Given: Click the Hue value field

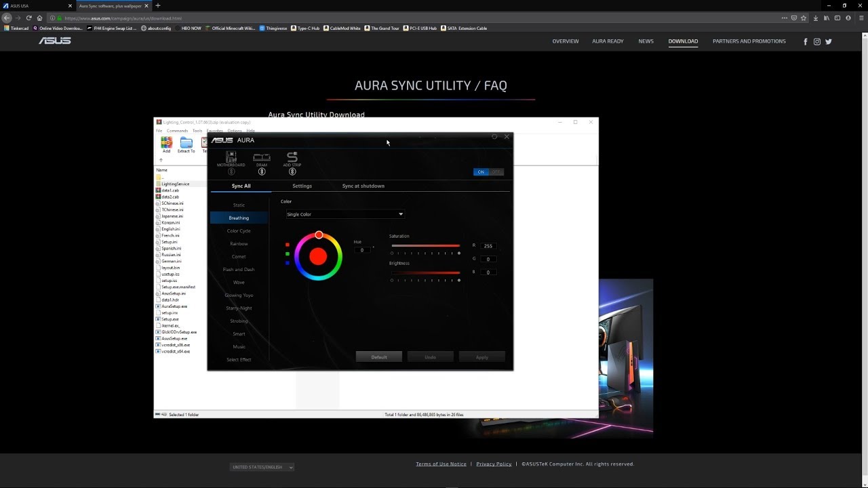Looking at the screenshot, I should [362, 250].
